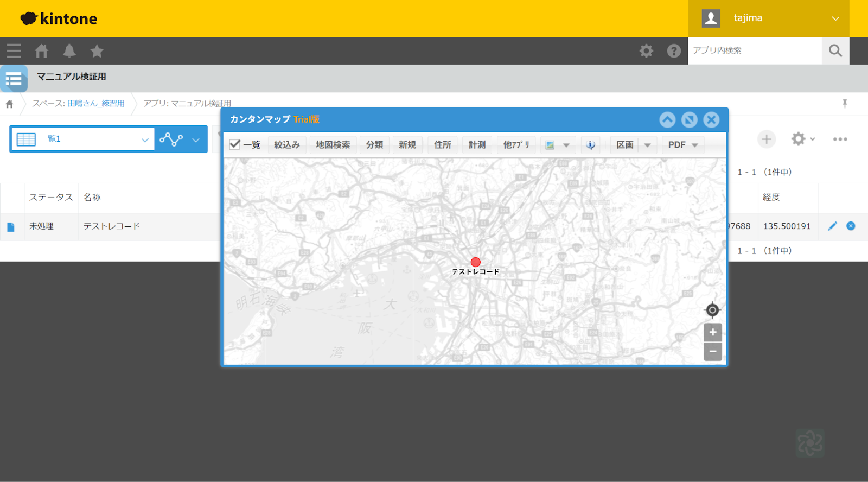The height and width of the screenshot is (482, 868).
Task: Click the kintone logo
Action: [x=59, y=18]
